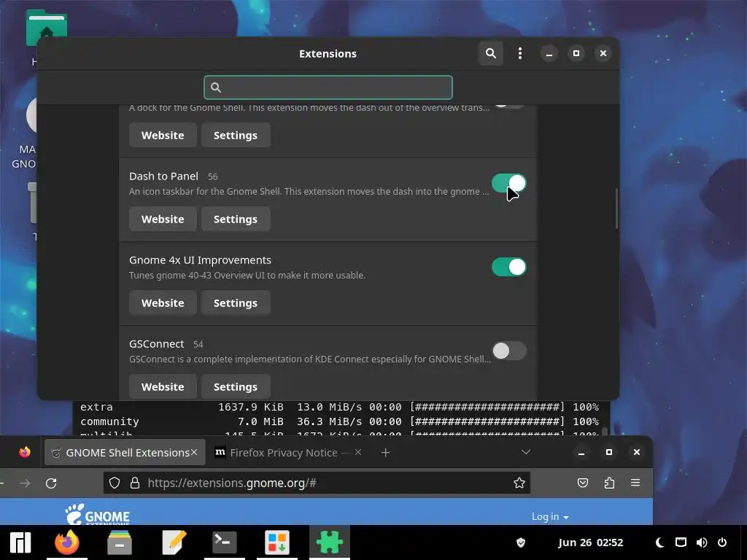Open the software manager icon in taskbar

point(276,542)
